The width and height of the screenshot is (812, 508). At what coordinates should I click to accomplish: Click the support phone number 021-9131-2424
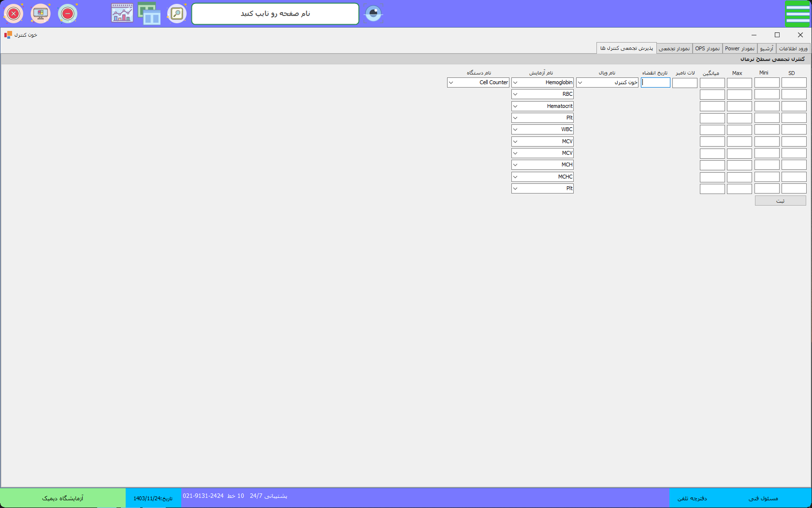click(x=203, y=496)
